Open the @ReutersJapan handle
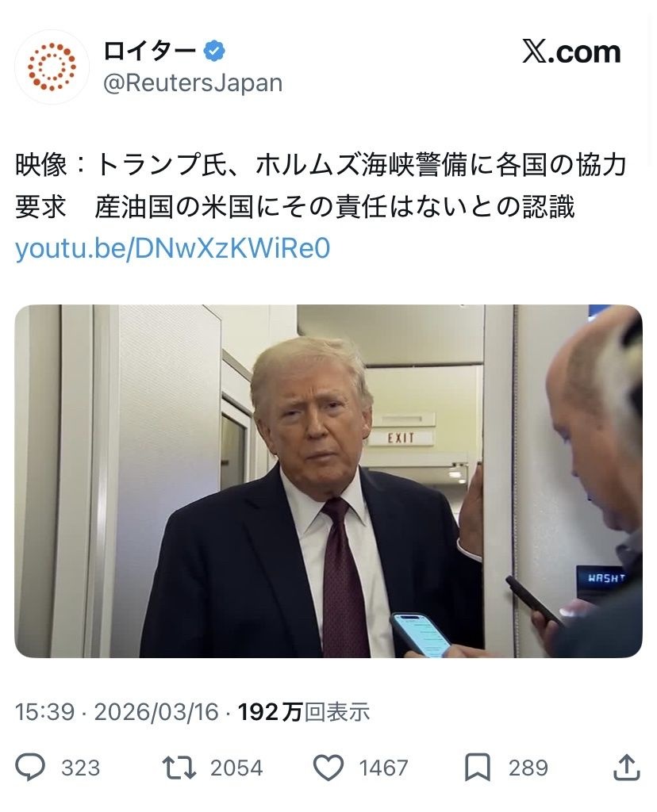The image size is (657, 812). tap(193, 82)
